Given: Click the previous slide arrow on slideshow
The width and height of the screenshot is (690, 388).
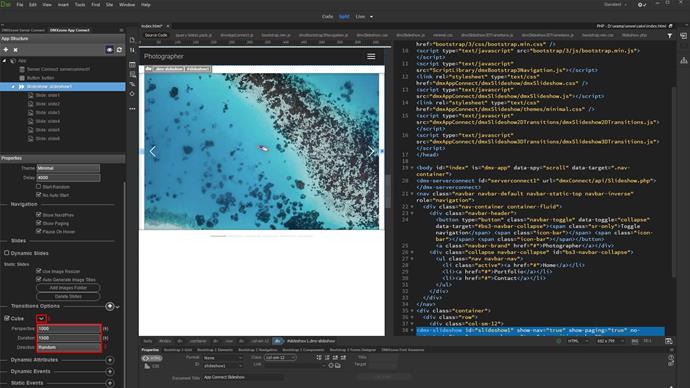Looking at the screenshot, I should coord(153,151).
